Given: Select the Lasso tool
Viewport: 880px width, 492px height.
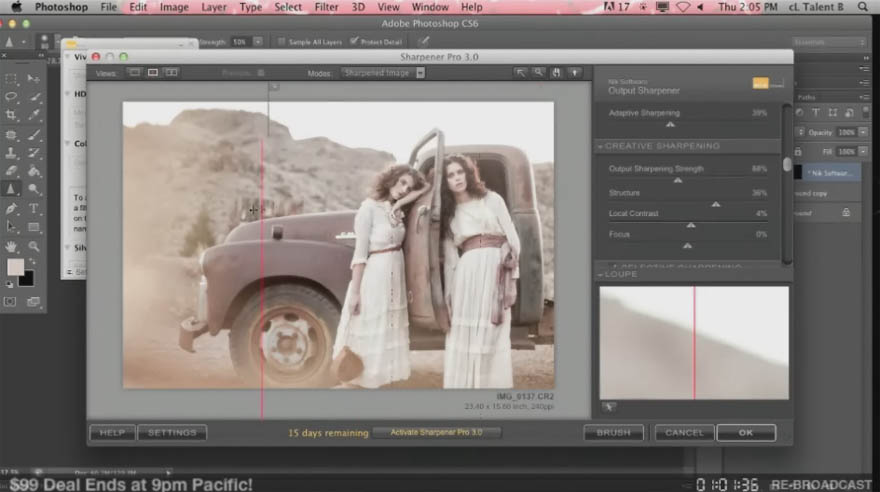Looking at the screenshot, I should pyautogui.click(x=11, y=96).
